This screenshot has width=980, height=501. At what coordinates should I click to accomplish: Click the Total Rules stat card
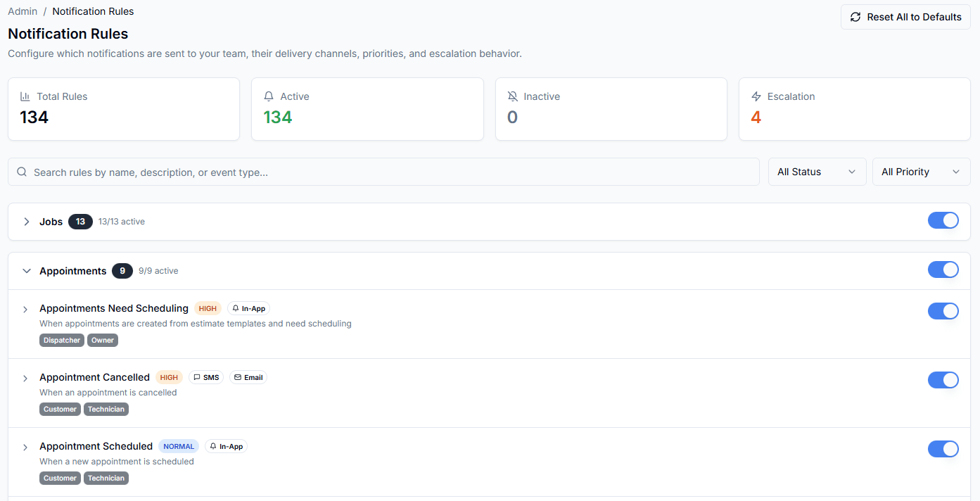pyautogui.click(x=124, y=109)
